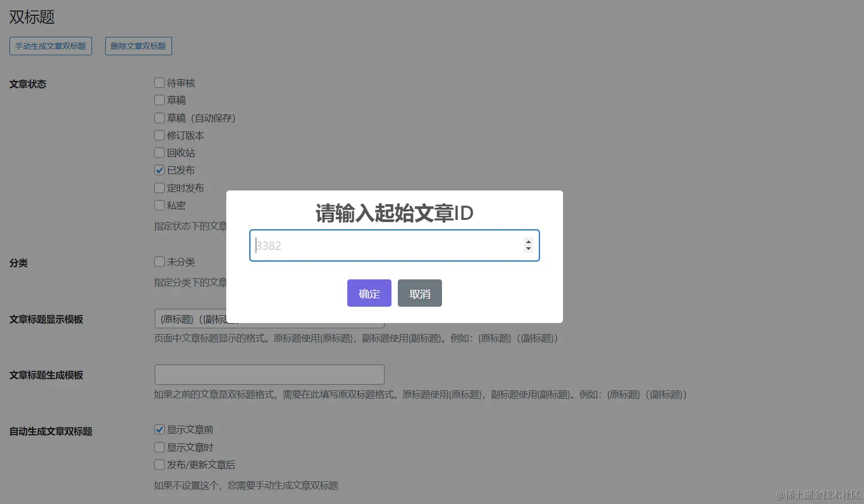Enable 定时发布 article status
This screenshot has height=504, width=864.
pyautogui.click(x=159, y=188)
